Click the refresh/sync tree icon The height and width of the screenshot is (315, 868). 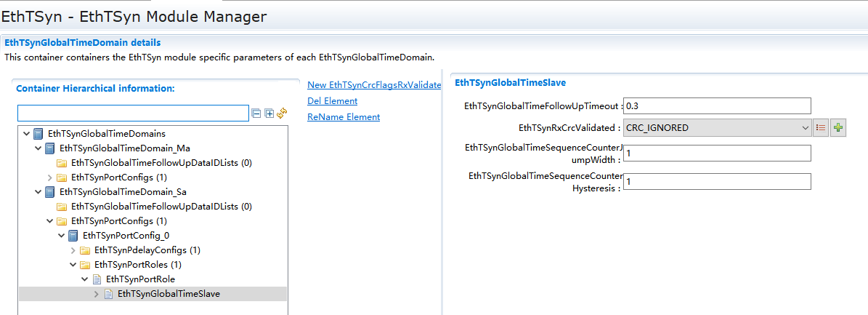282,113
